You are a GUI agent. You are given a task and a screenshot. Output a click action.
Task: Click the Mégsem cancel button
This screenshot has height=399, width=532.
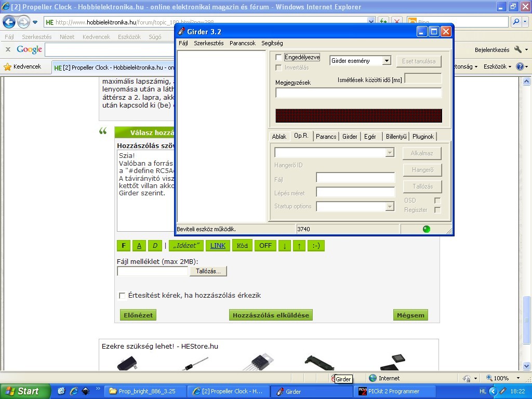coord(410,315)
